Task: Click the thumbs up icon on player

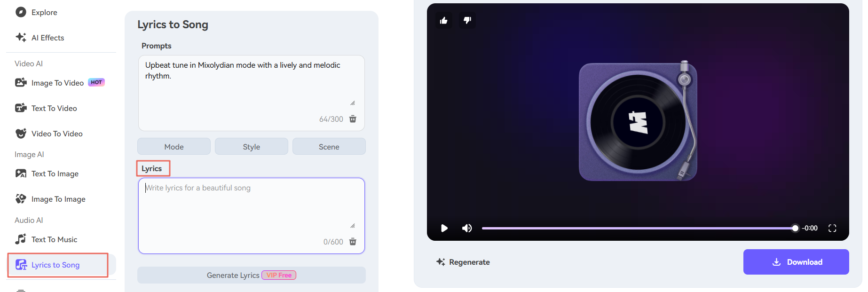Action: click(x=443, y=20)
